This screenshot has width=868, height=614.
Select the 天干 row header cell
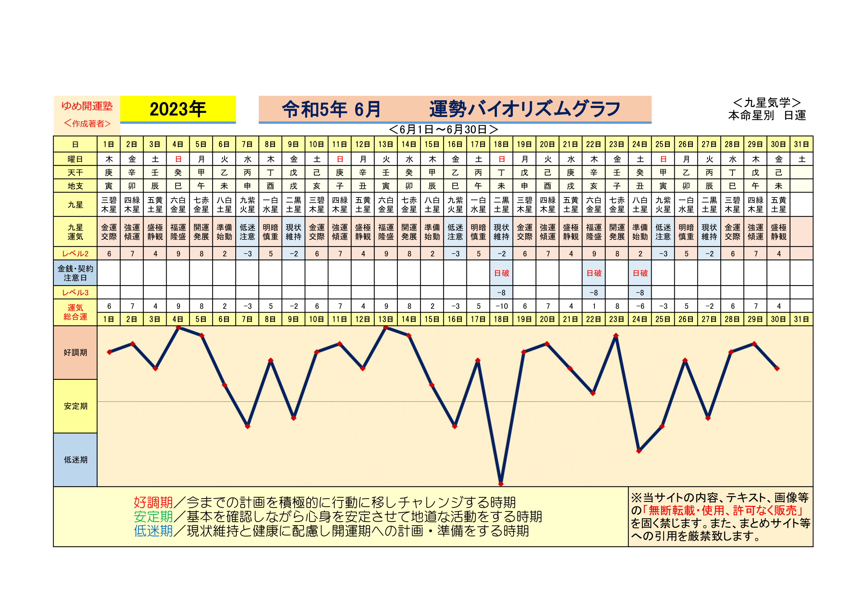pyautogui.click(x=75, y=173)
